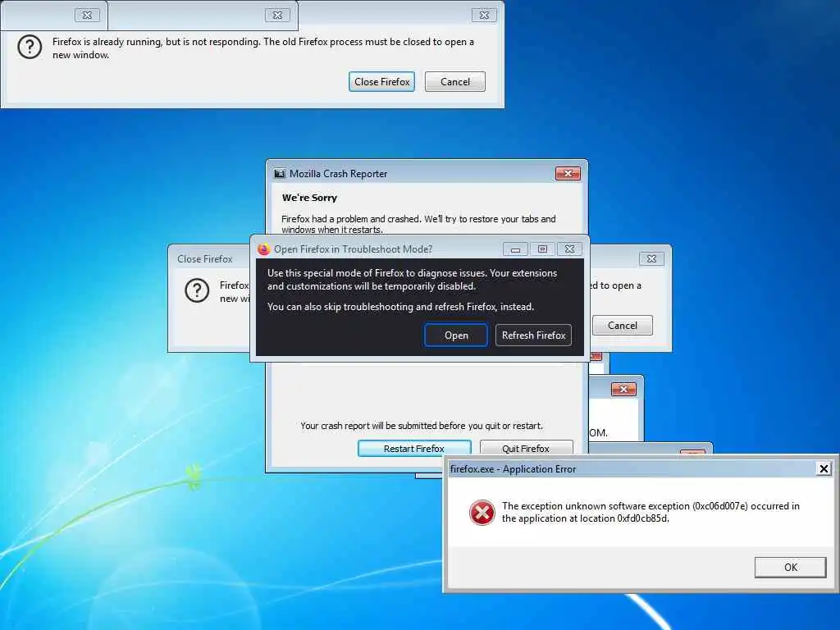Click 'Your crash report will be submitted' text
Image resolution: width=840 pixels, height=630 pixels.
(x=422, y=426)
